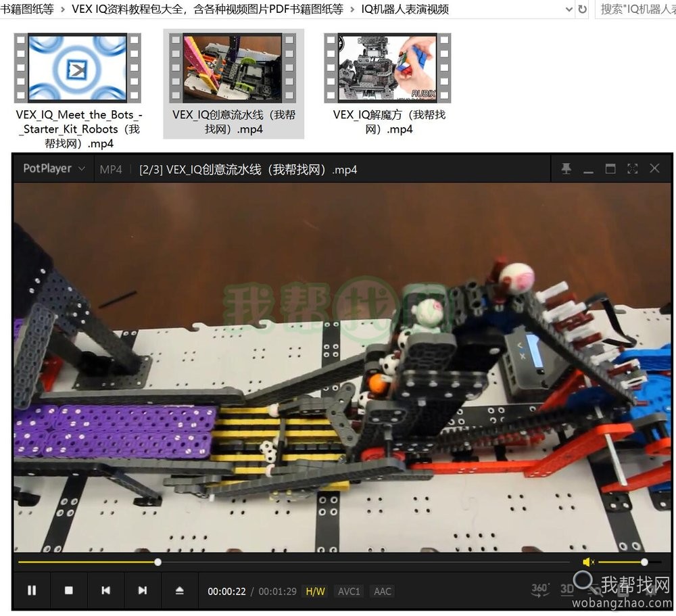The height and width of the screenshot is (616, 676).
Task: Toggle 3D video mode
Action: 566,590
